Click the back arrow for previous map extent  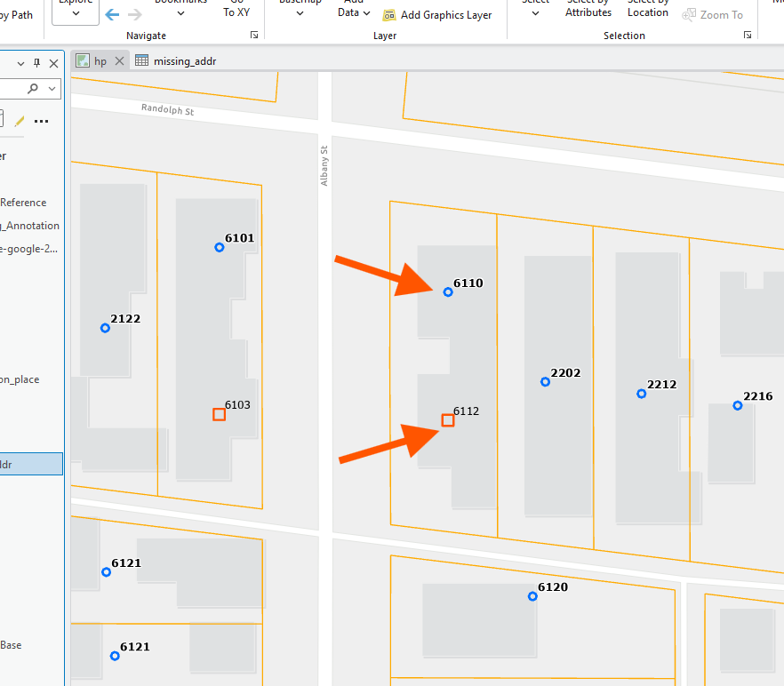pyautogui.click(x=112, y=14)
